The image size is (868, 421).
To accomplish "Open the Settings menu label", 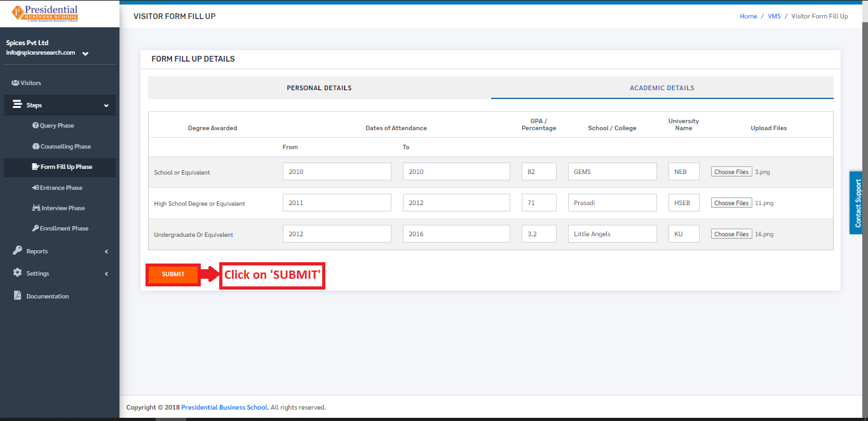I will [37, 274].
